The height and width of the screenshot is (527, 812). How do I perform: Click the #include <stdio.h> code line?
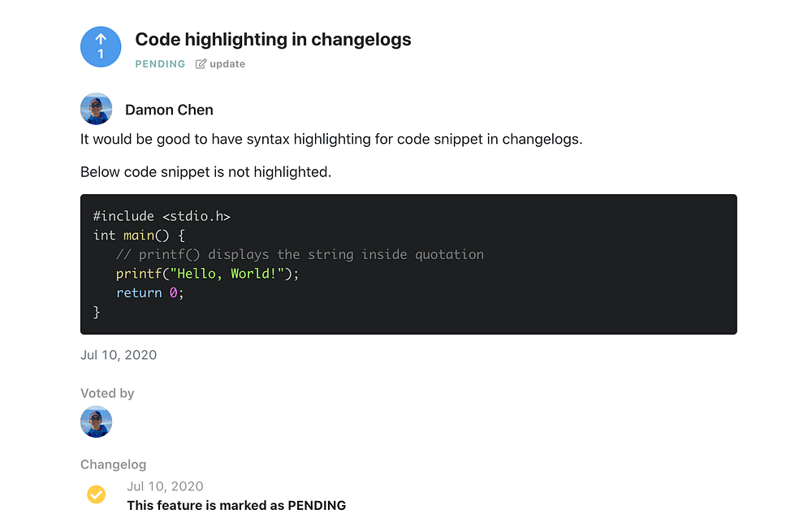(162, 216)
